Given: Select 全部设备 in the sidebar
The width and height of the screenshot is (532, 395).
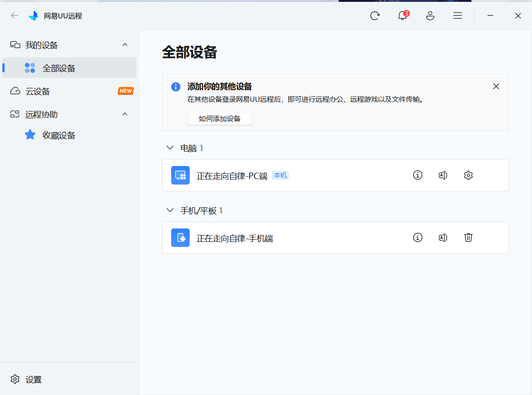Looking at the screenshot, I should click(x=69, y=68).
